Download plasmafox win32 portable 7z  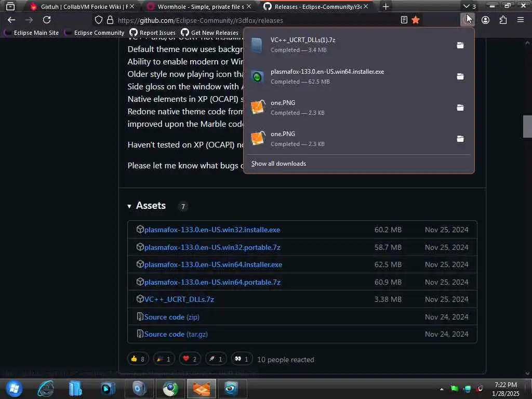(x=212, y=247)
